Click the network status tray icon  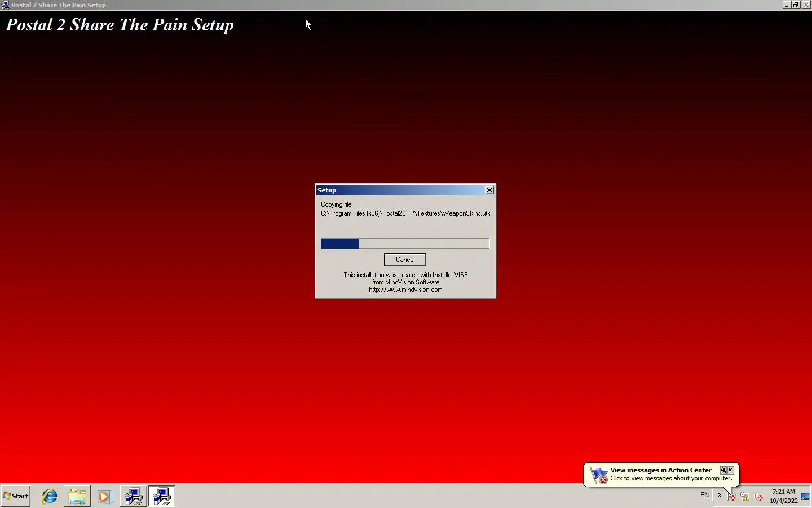[745, 497]
